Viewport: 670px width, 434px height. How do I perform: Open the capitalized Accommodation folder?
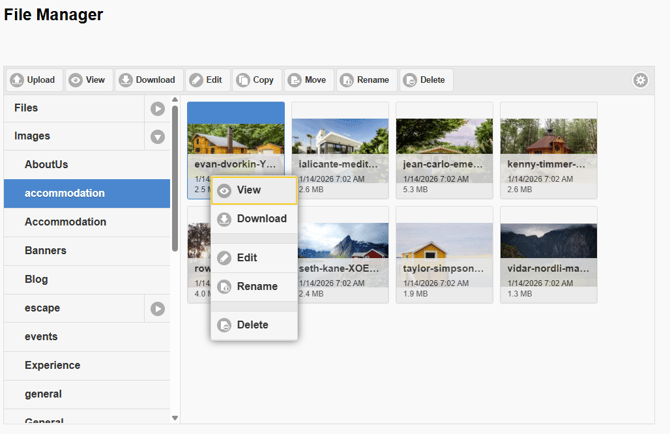pos(87,222)
